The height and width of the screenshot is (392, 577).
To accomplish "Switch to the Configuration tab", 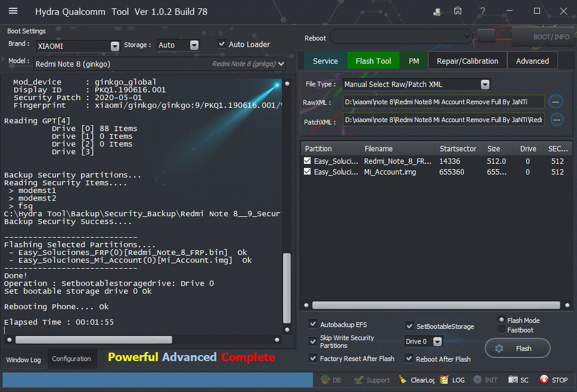I will (x=72, y=359).
